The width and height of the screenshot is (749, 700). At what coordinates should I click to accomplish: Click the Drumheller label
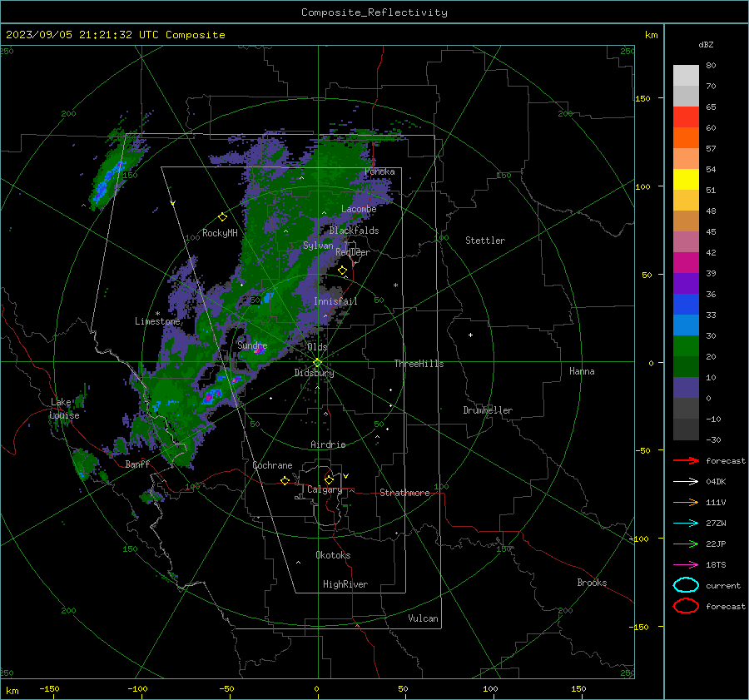488,410
